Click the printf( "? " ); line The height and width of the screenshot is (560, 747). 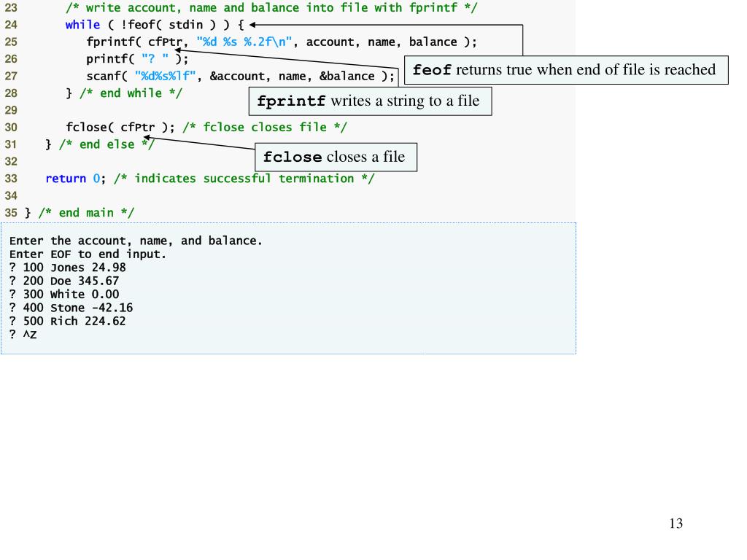(x=137, y=59)
